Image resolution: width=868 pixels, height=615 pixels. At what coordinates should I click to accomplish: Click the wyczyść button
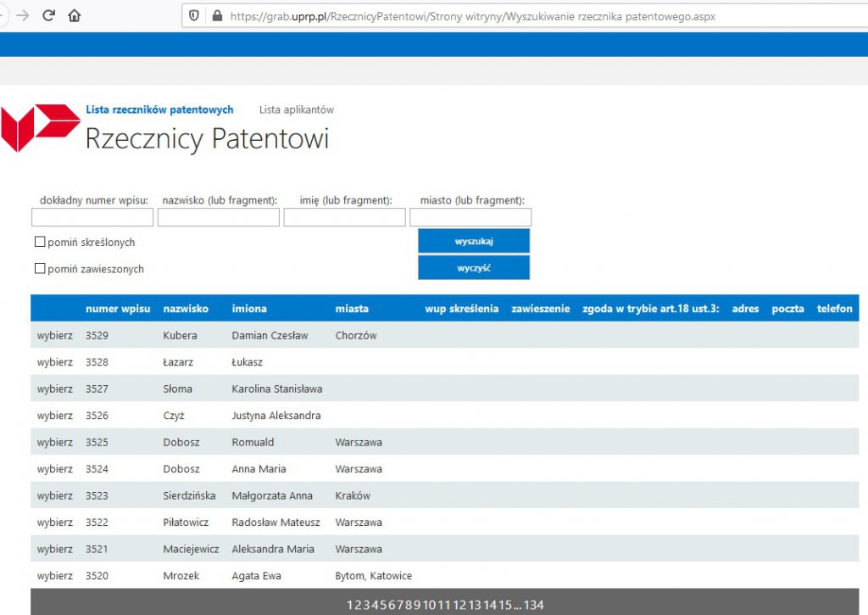[474, 267]
